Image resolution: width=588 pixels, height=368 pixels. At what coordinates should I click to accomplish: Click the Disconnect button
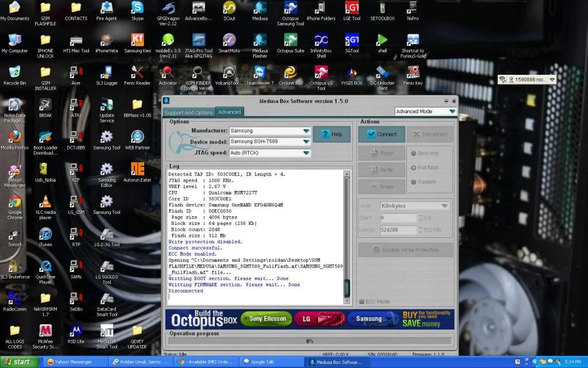(430, 135)
